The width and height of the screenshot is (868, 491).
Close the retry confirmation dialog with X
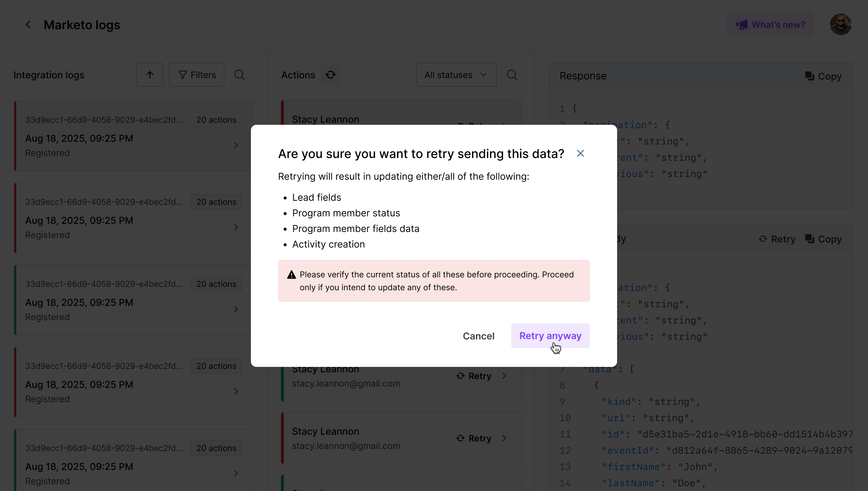[580, 154]
